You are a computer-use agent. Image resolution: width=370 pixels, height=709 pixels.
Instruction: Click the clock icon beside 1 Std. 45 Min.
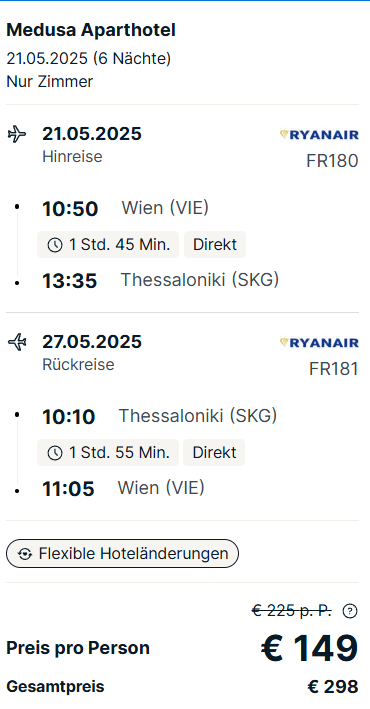(55, 245)
